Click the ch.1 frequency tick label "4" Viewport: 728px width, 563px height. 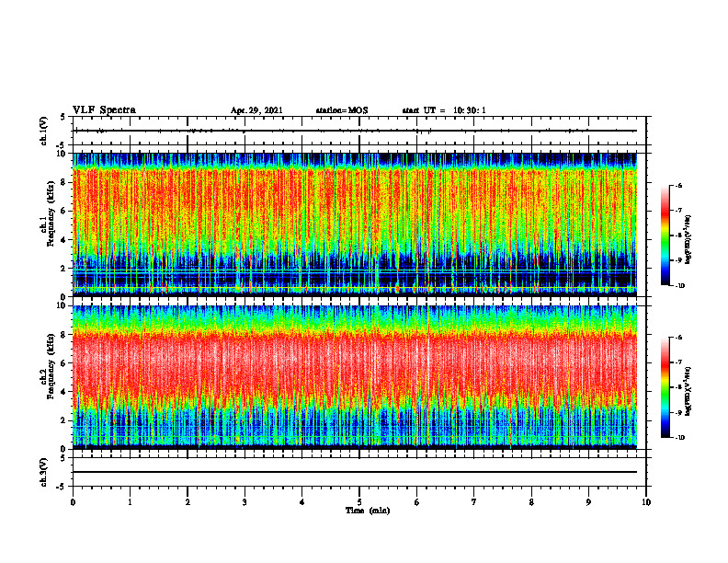point(64,240)
